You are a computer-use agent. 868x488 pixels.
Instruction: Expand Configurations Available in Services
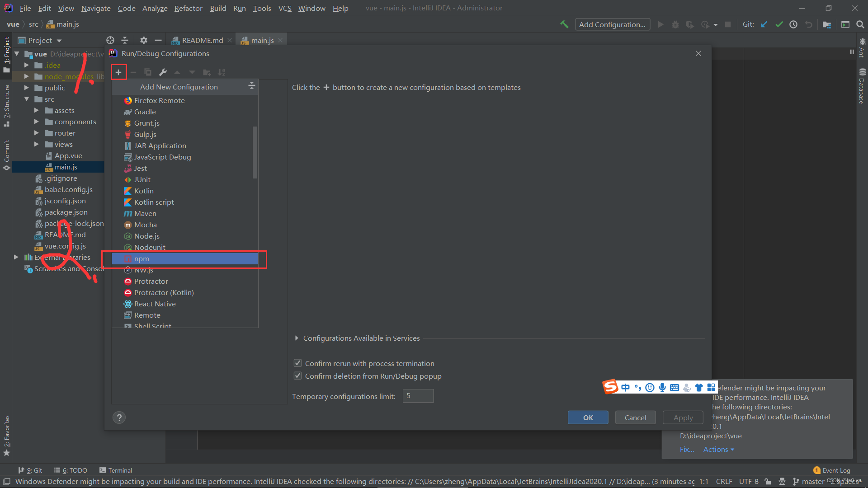coord(297,338)
